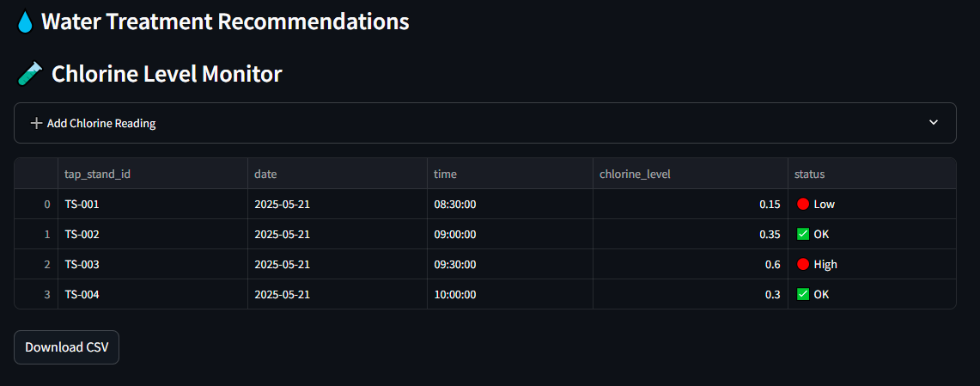Click the time column header
This screenshot has width=980, height=386.
click(x=445, y=174)
